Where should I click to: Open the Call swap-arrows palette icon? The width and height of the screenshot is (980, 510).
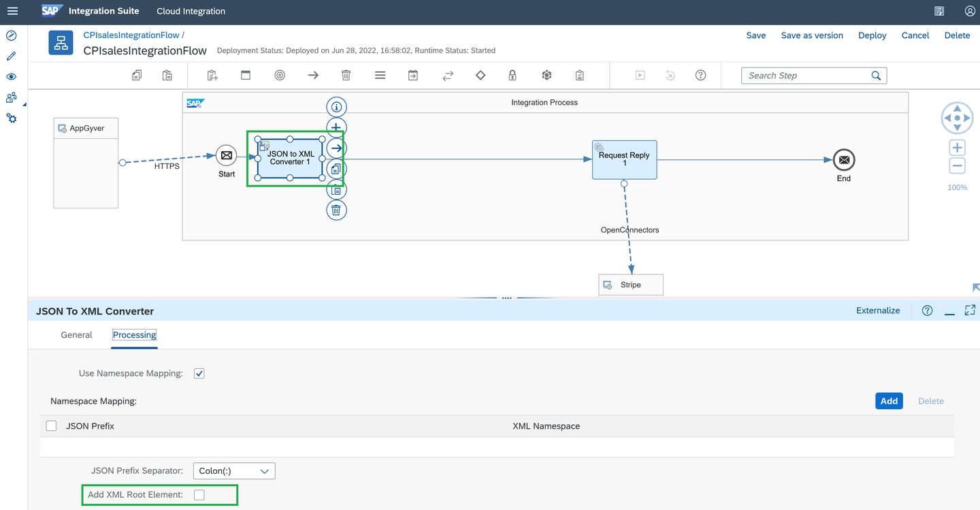(x=448, y=76)
